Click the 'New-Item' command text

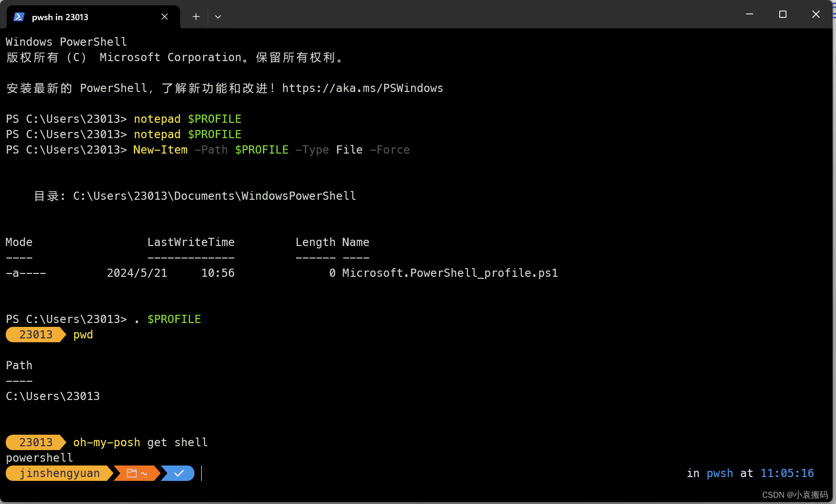click(160, 150)
